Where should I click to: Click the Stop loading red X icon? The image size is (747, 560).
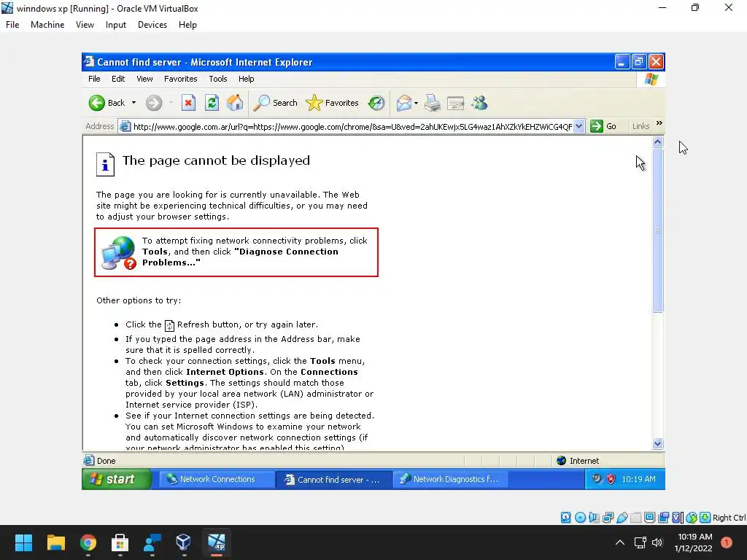[189, 103]
